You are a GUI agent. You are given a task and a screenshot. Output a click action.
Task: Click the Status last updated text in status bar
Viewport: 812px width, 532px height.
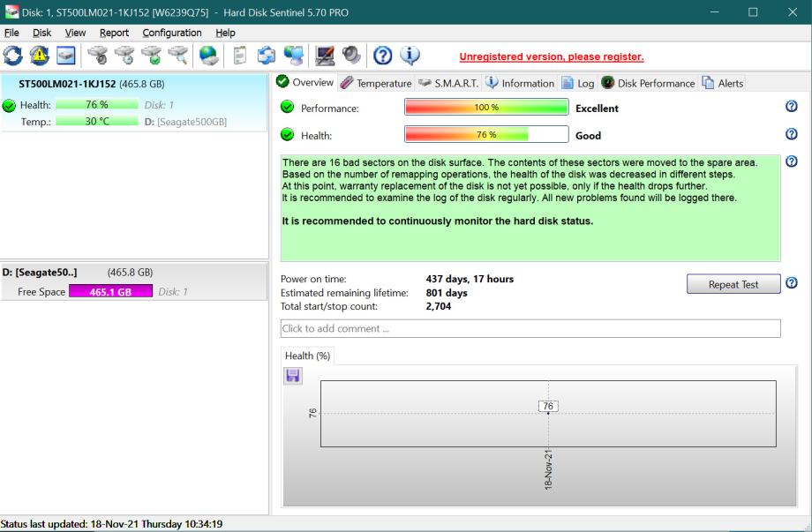[x=111, y=524]
